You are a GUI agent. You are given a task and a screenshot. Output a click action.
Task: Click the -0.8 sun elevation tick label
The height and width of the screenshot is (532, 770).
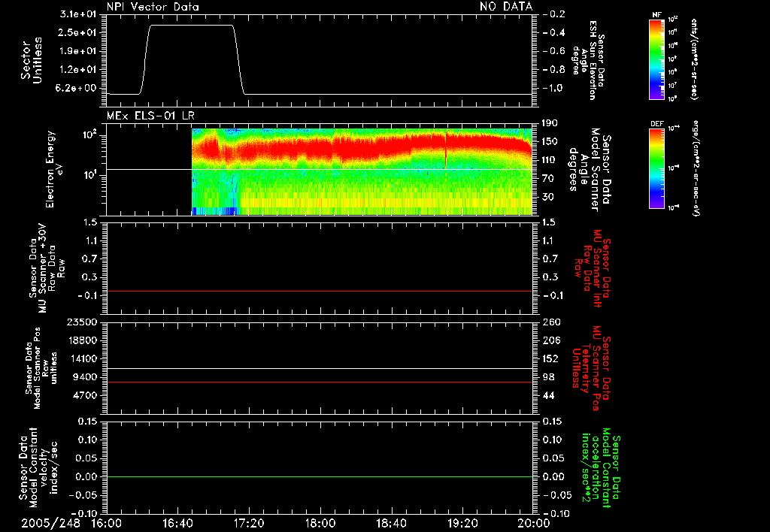point(554,70)
